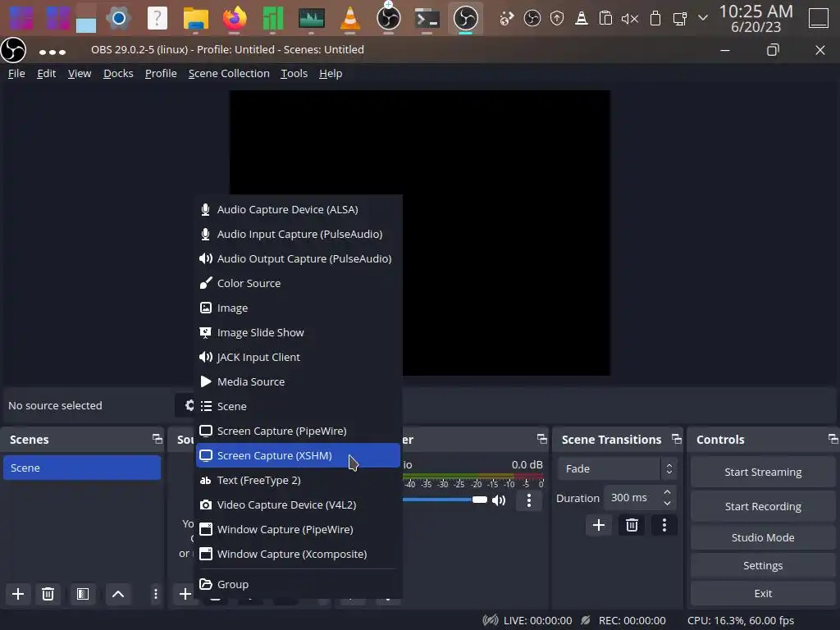This screenshot has height=630, width=840.
Task: Click the add source plus icon
Action: (x=185, y=594)
